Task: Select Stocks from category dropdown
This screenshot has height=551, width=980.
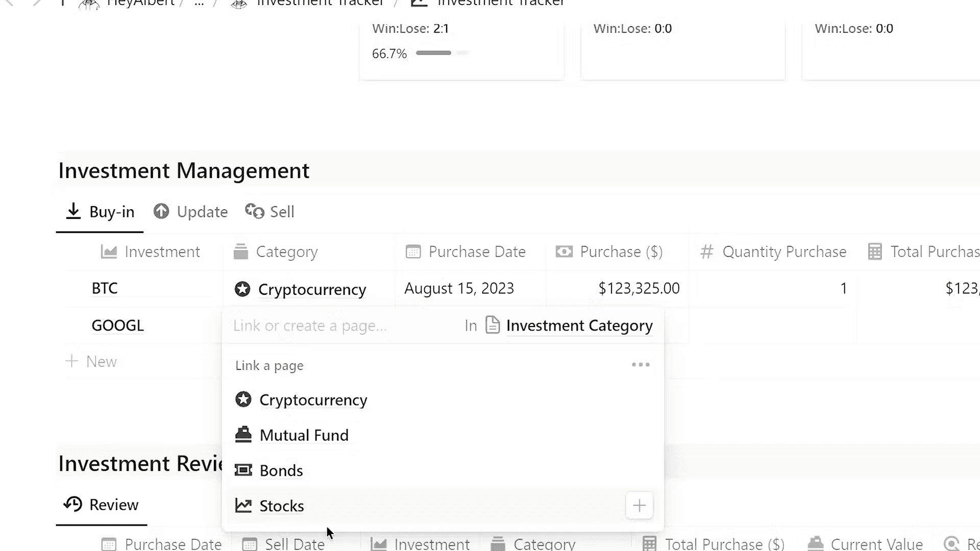Action: point(282,505)
